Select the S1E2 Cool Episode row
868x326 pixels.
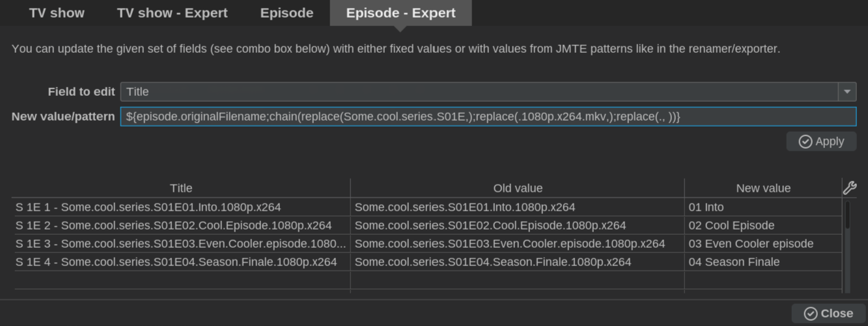(427, 226)
